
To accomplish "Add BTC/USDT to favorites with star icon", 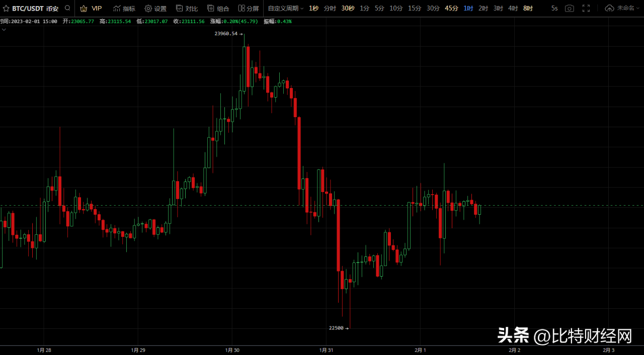I will tap(6, 9).
